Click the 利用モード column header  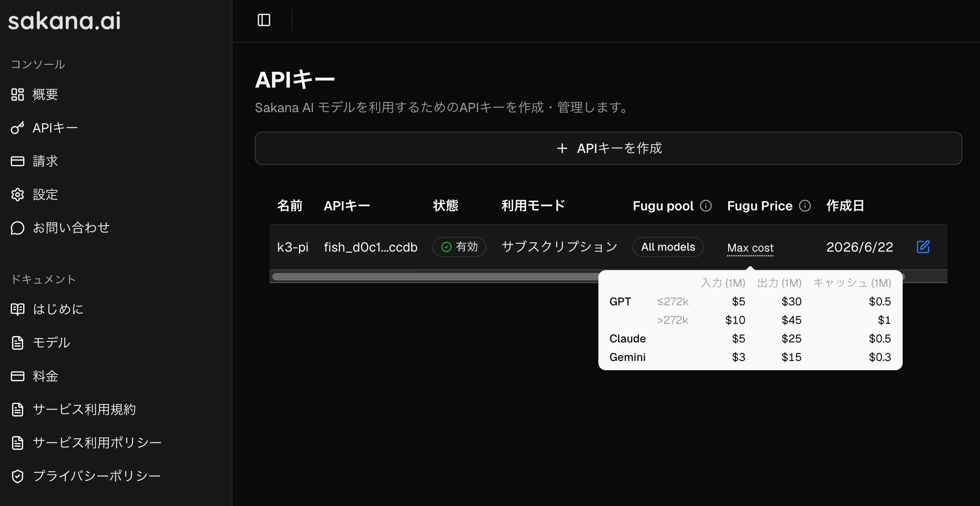coord(534,206)
